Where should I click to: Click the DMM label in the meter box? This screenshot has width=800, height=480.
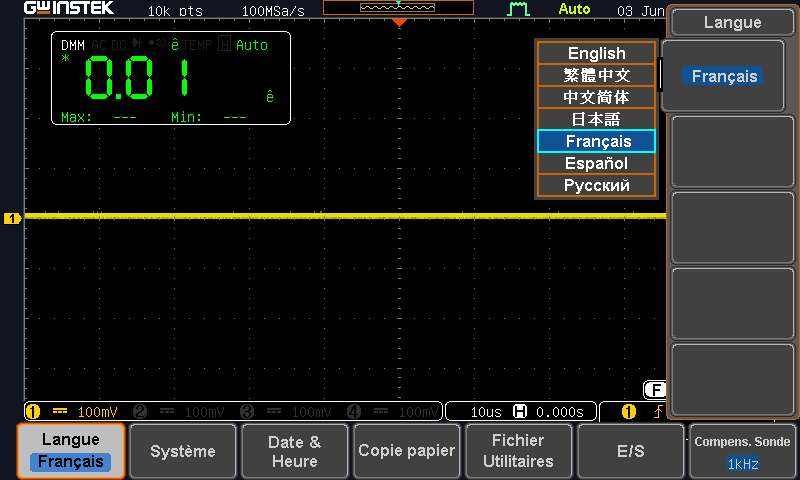pyautogui.click(x=73, y=45)
